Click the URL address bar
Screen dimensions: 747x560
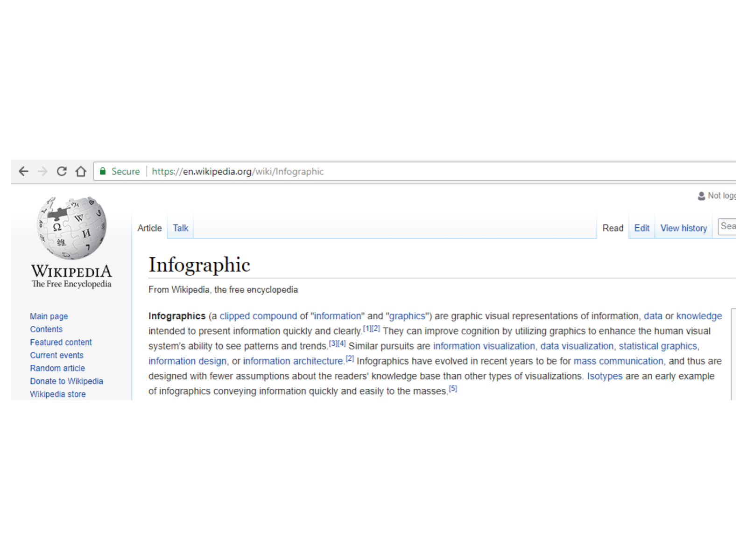420,171
